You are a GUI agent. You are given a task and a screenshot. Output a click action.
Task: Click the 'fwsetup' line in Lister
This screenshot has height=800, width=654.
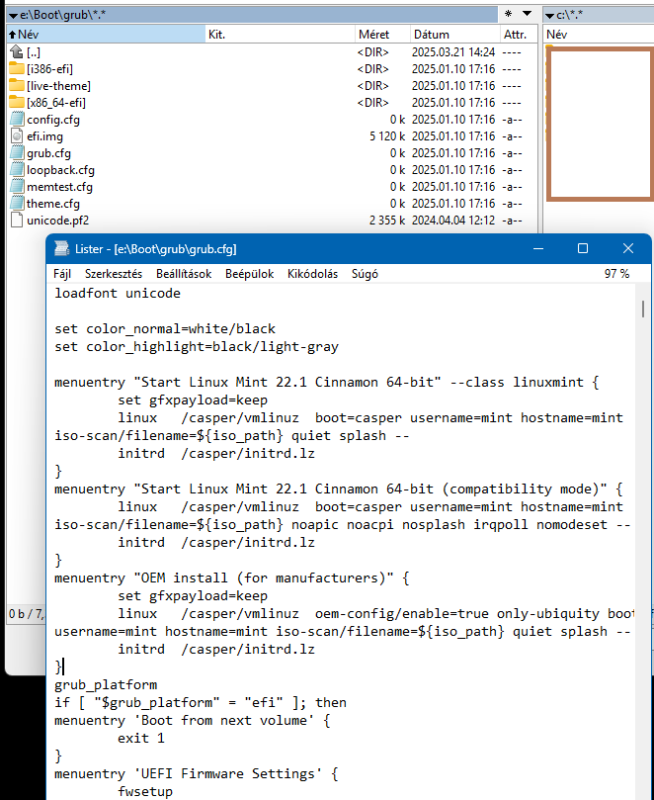tap(145, 792)
